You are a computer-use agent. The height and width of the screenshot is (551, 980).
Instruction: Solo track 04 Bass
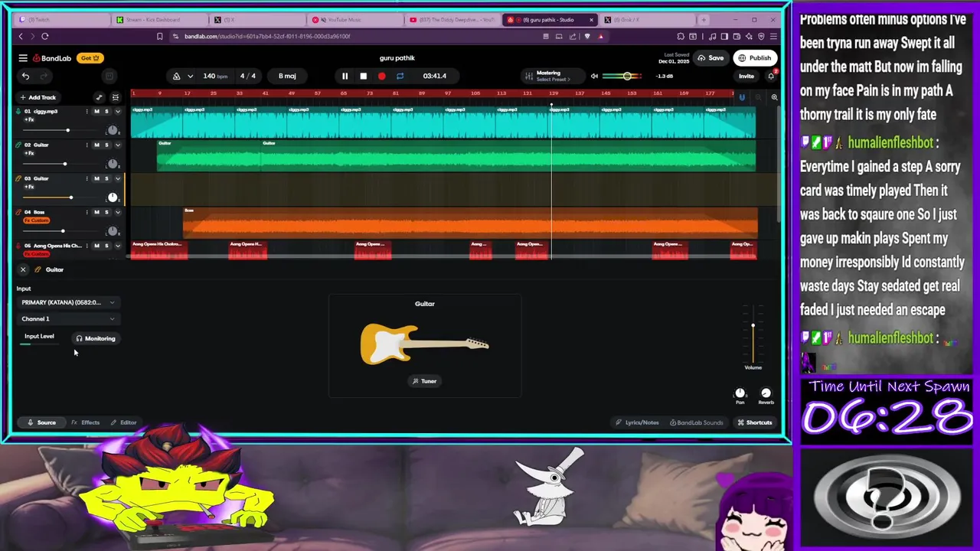tap(106, 212)
